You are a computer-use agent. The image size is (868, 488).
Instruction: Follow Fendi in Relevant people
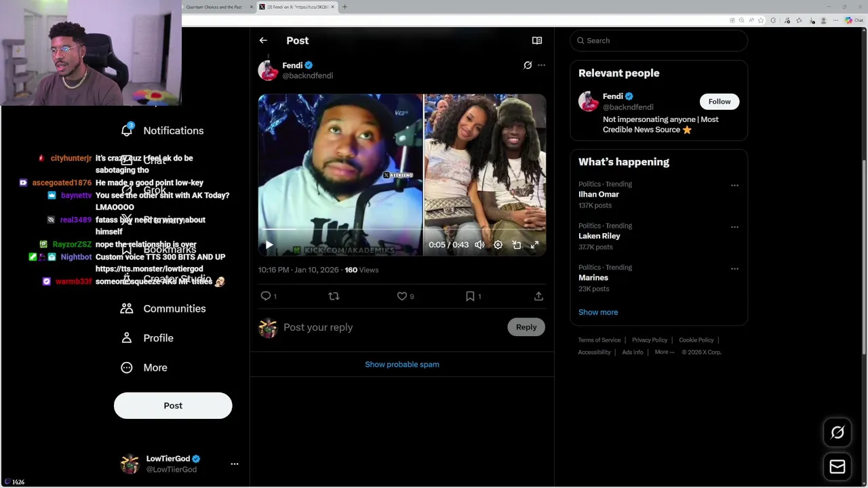719,102
